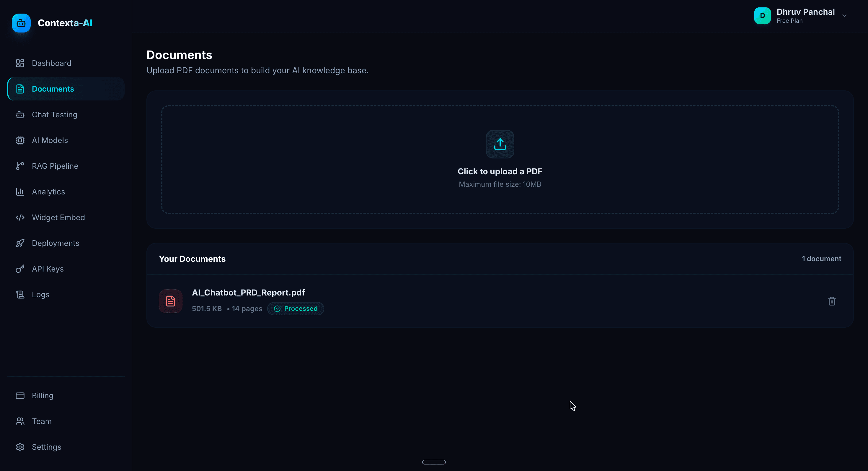Open the Analytics page
The height and width of the screenshot is (471, 868).
(x=66, y=192)
